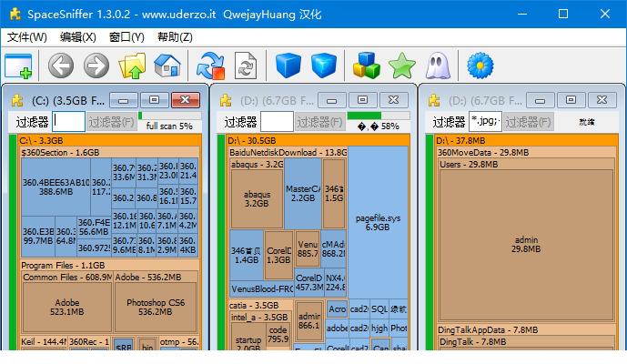
Task: Select the D:\ - 37.8MB root header
Action: (x=526, y=140)
